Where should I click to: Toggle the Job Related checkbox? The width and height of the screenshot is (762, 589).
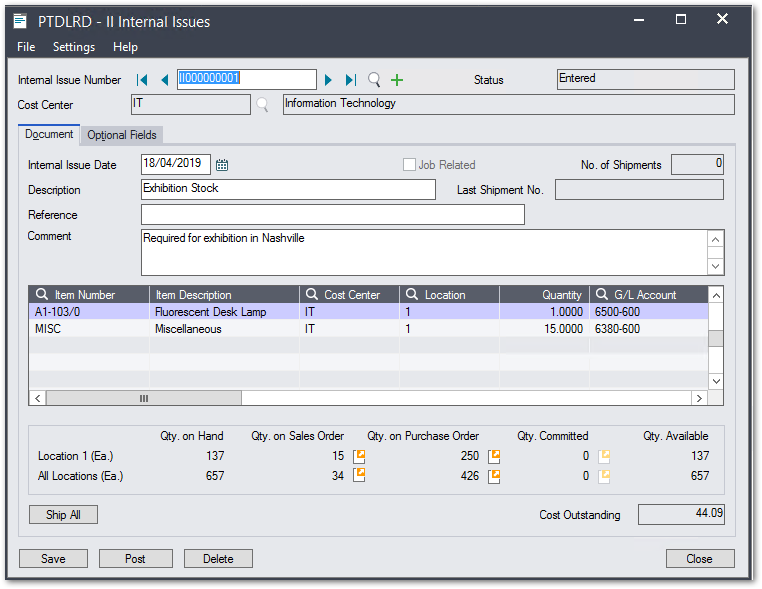point(409,165)
